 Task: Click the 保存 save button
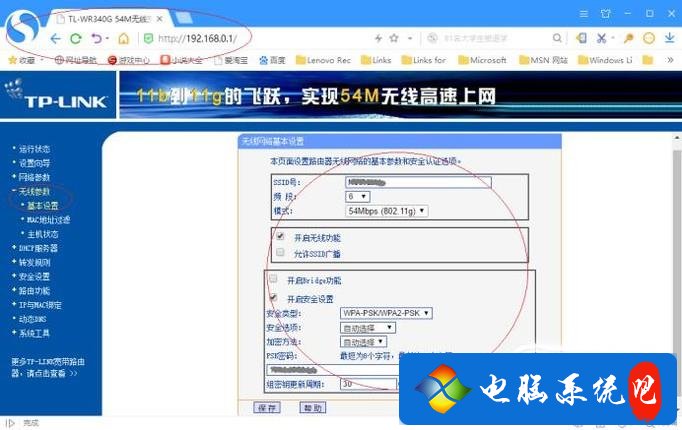click(267, 408)
